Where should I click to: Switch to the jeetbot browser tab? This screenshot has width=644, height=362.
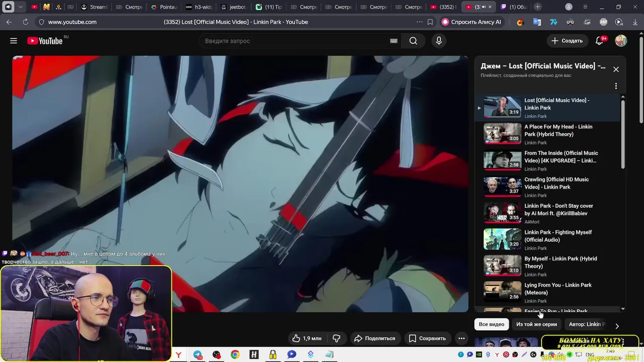point(234,7)
